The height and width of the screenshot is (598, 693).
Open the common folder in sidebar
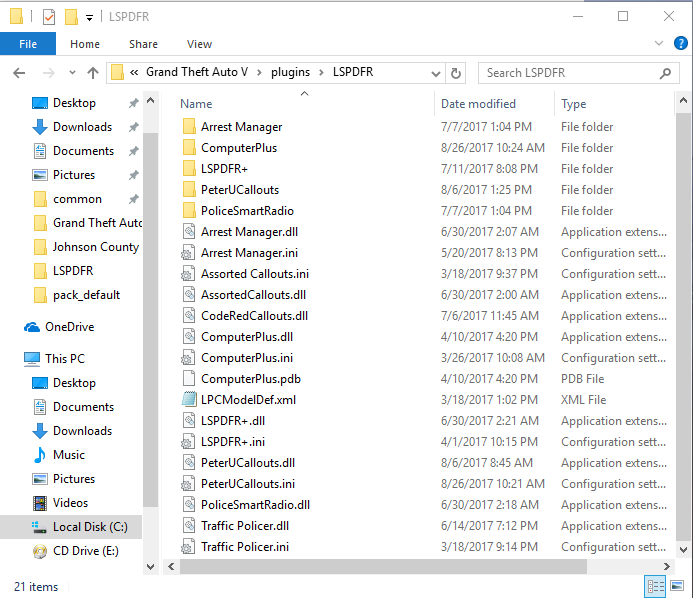click(77, 199)
